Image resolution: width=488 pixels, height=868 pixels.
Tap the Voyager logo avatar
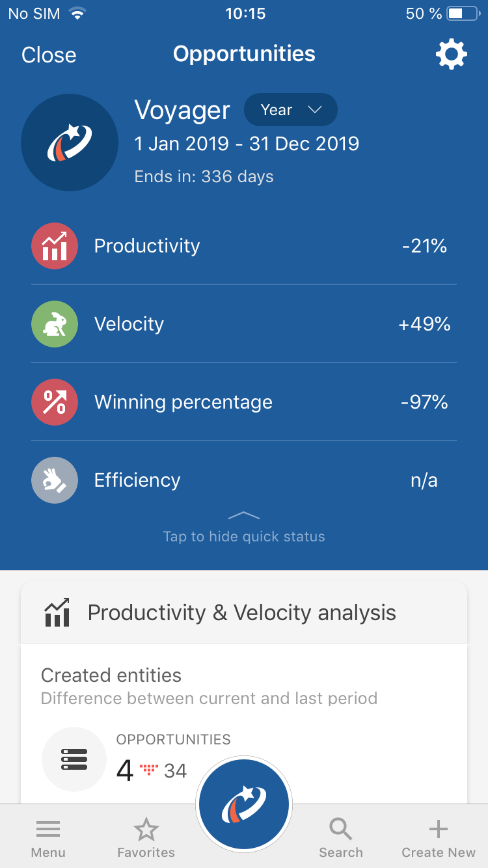pyautogui.click(x=70, y=142)
